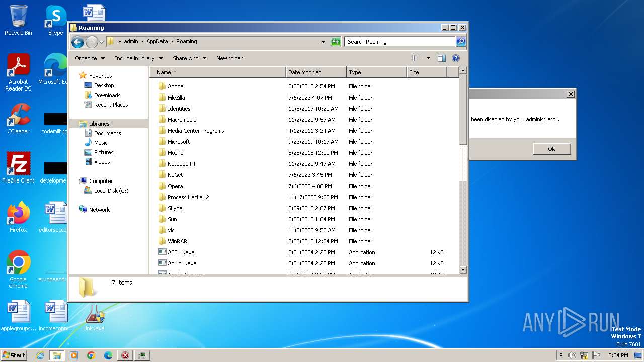Open the Organize menu

(x=90, y=58)
